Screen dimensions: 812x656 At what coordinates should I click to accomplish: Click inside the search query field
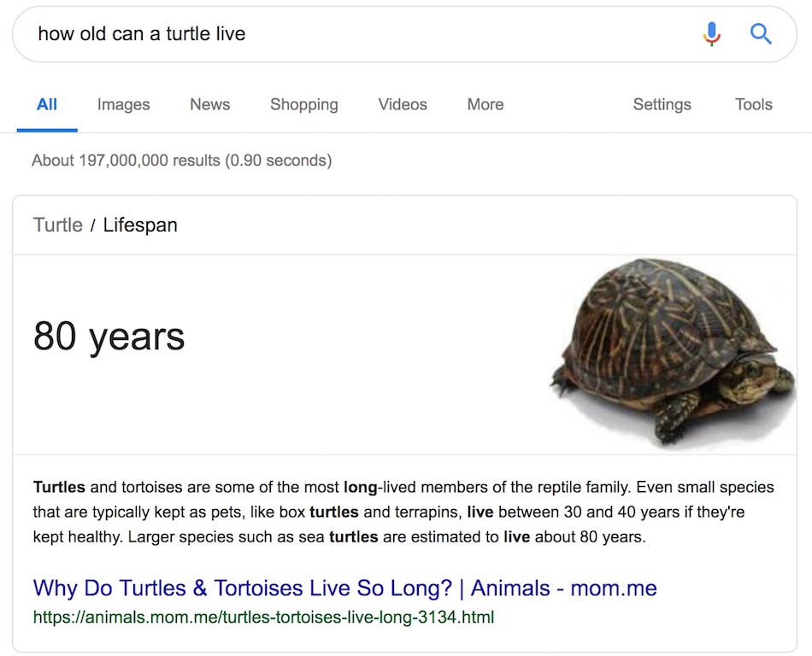coord(362,34)
